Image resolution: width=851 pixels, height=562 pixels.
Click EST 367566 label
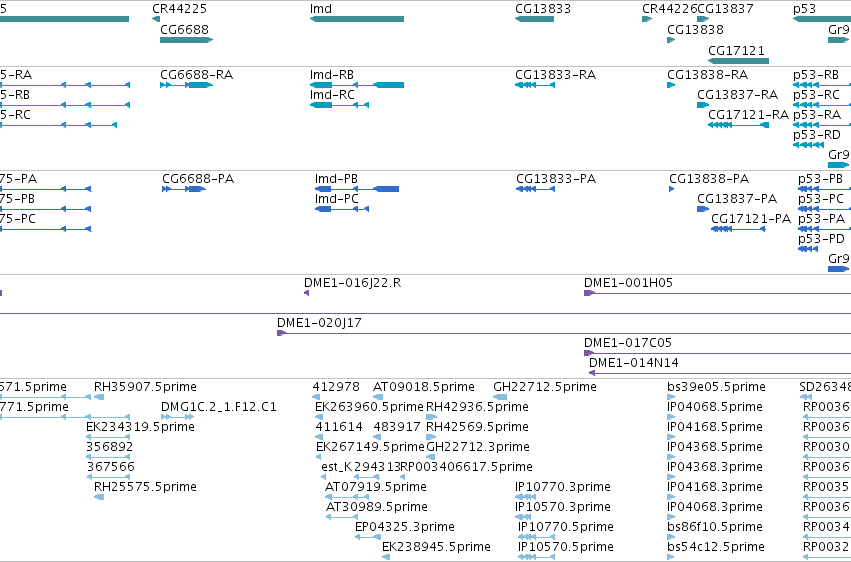pyautogui.click(x=111, y=467)
